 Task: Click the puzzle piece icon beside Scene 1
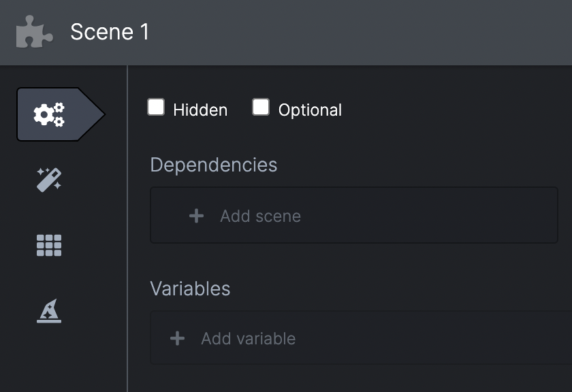pyautogui.click(x=34, y=31)
